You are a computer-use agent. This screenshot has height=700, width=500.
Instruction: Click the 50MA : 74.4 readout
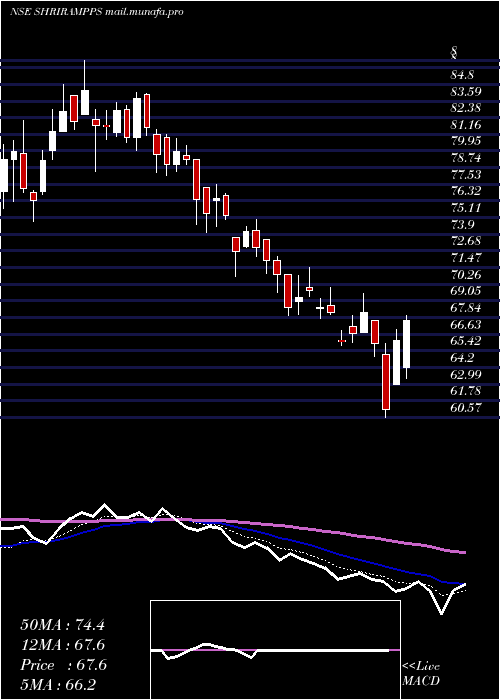(x=62, y=625)
